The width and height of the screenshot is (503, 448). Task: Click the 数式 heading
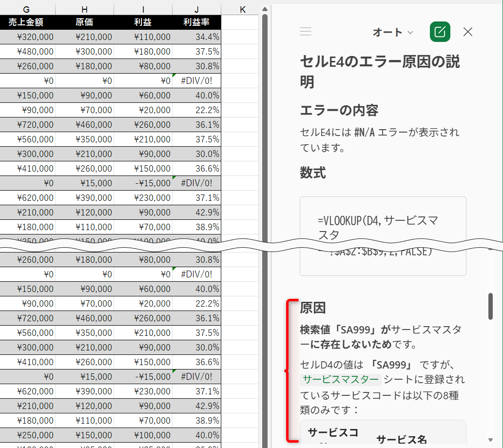(313, 173)
